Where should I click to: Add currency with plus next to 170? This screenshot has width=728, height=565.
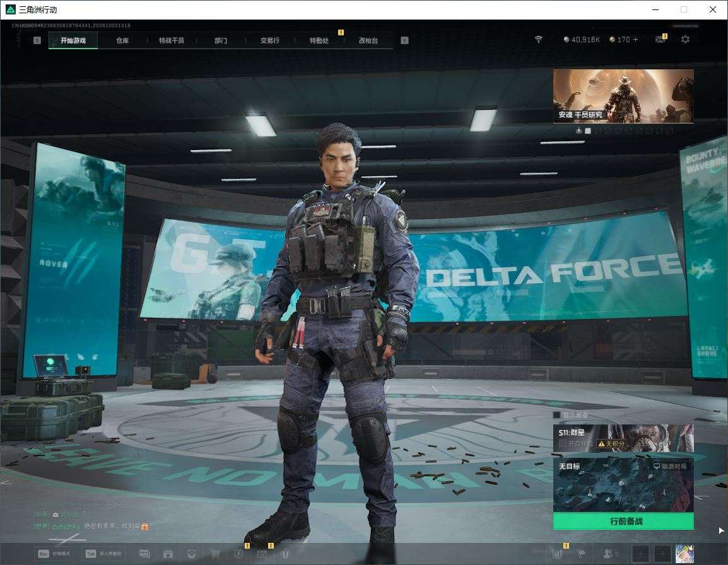click(635, 40)
